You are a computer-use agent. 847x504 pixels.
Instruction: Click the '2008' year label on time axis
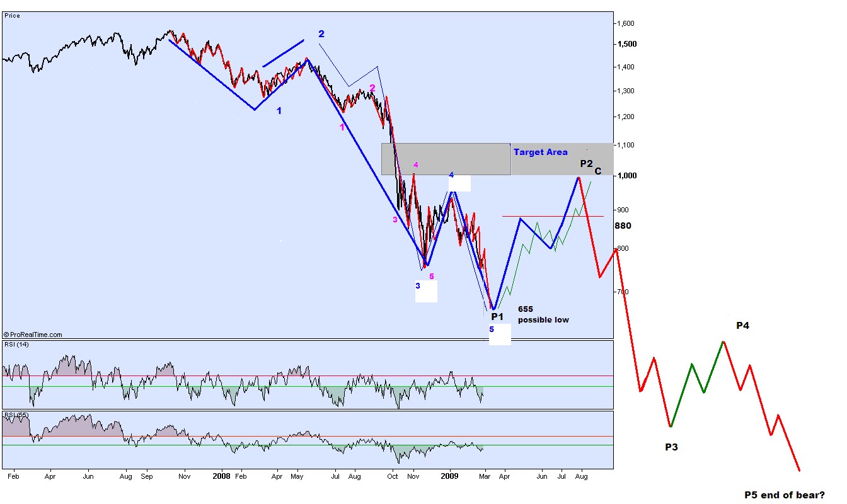pos(222,478)
